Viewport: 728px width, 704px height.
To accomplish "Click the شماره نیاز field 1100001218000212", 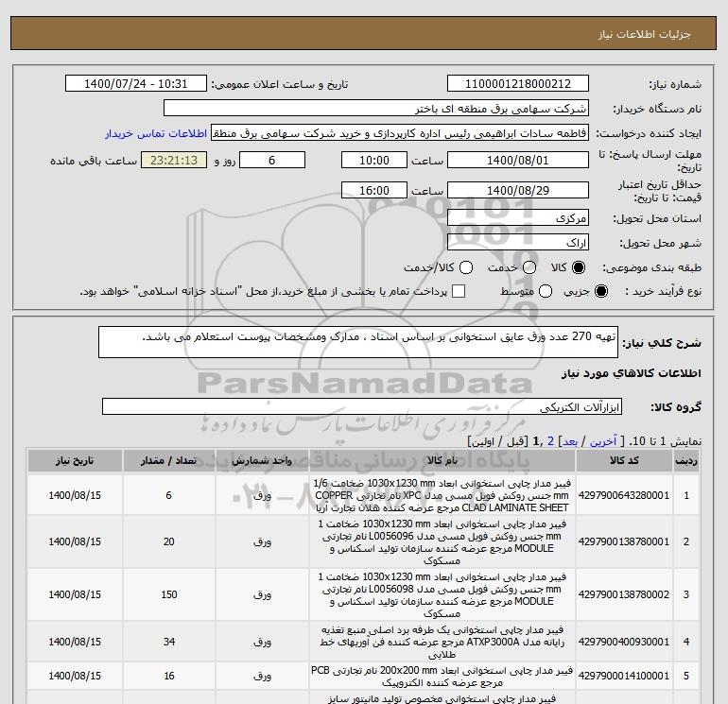I will pos(518,84).
